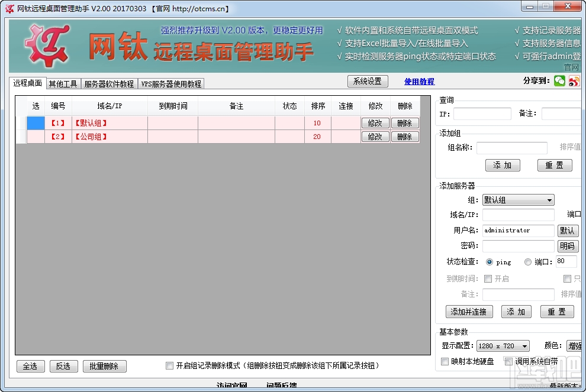
Task: Click 修改 for 公司组 row
Action: (375, 137)
